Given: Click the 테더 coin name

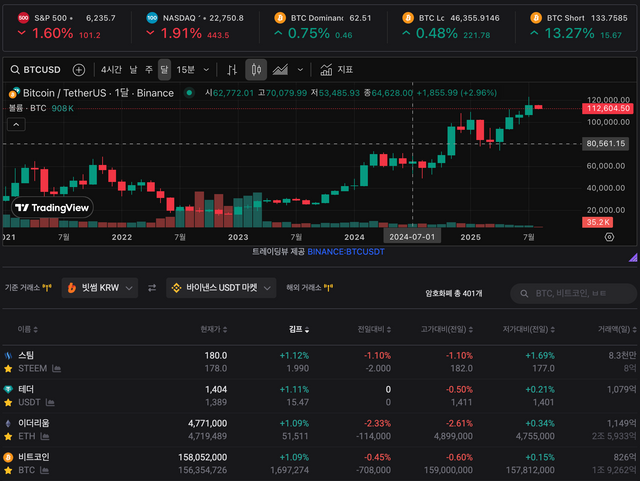Looking at the screenshot, I should 26,390.
